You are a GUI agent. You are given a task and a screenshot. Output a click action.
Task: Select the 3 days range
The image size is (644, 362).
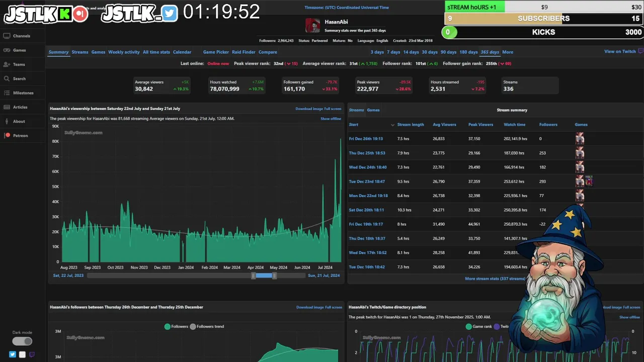click(377, 52)
